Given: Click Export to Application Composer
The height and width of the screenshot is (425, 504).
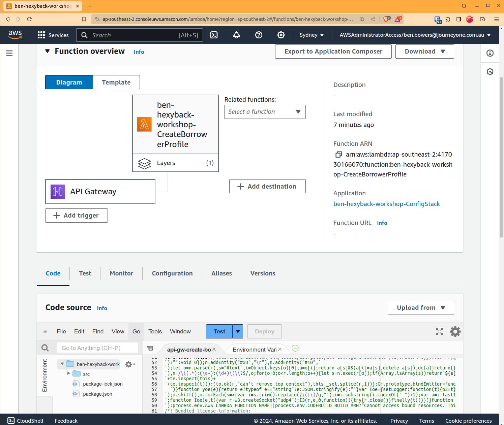Looking at the screenshot, I should (x=333, y=52).
